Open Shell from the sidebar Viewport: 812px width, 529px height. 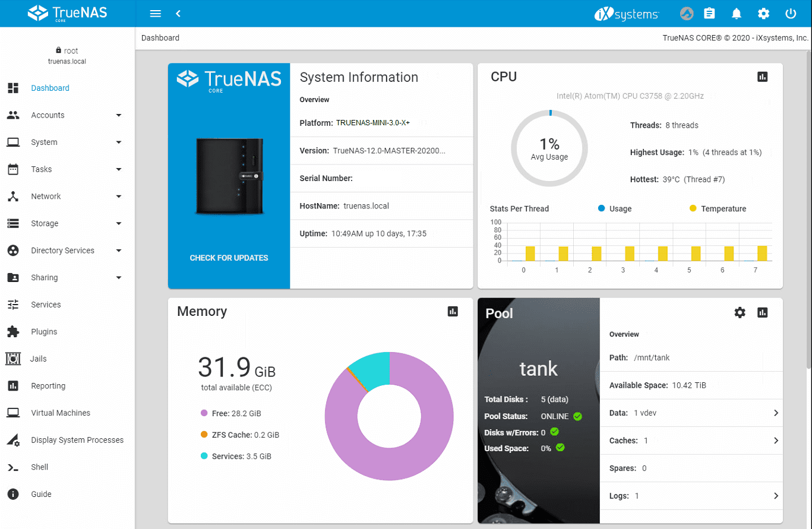coord(40,467)
